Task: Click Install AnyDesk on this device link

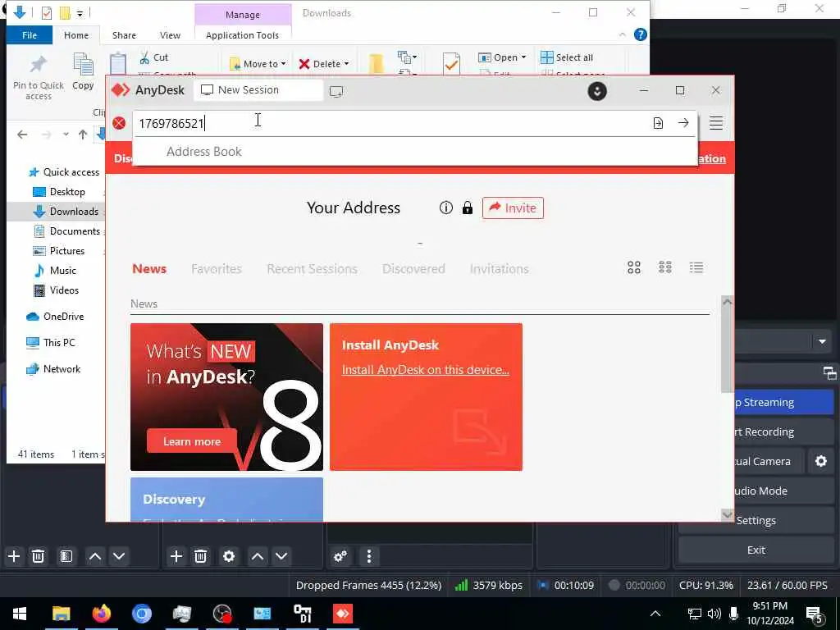Action: 426,370
